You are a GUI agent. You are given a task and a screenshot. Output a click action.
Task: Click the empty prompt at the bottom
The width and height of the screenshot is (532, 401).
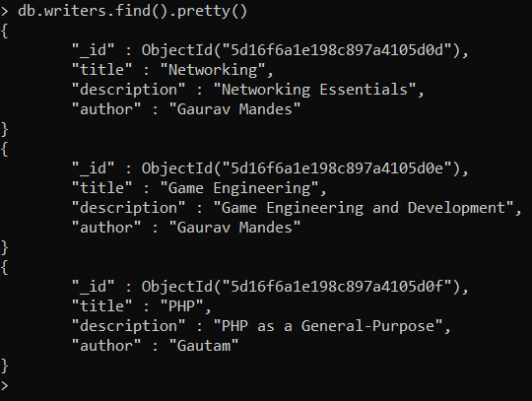coord(5,386)
